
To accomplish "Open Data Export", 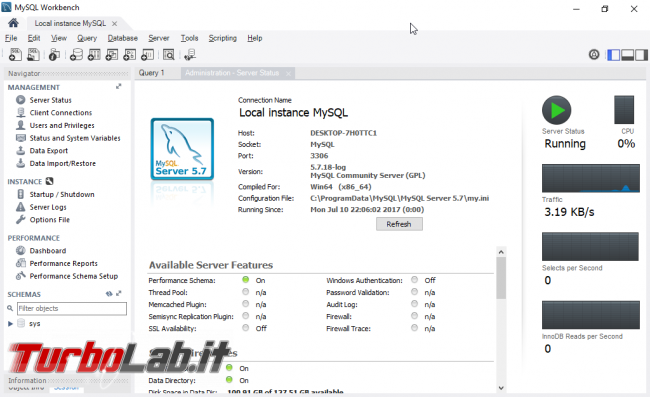I will [49, 151].
